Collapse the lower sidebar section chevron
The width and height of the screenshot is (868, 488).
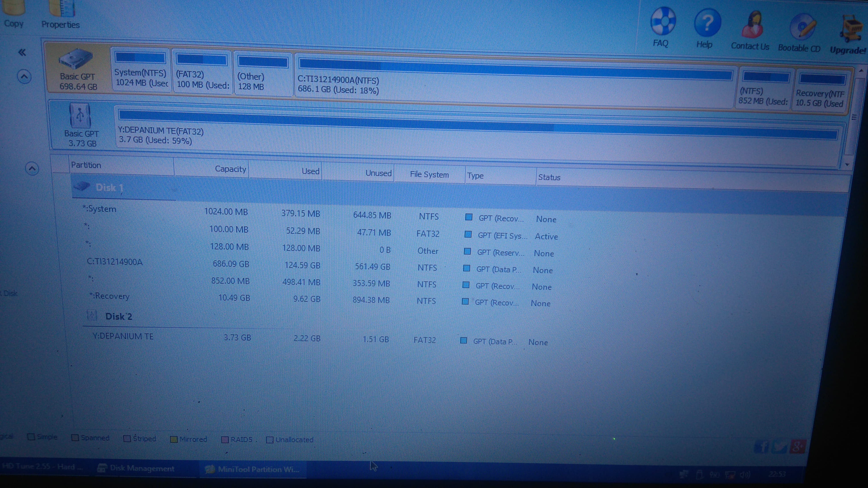(x=32, y=168)
